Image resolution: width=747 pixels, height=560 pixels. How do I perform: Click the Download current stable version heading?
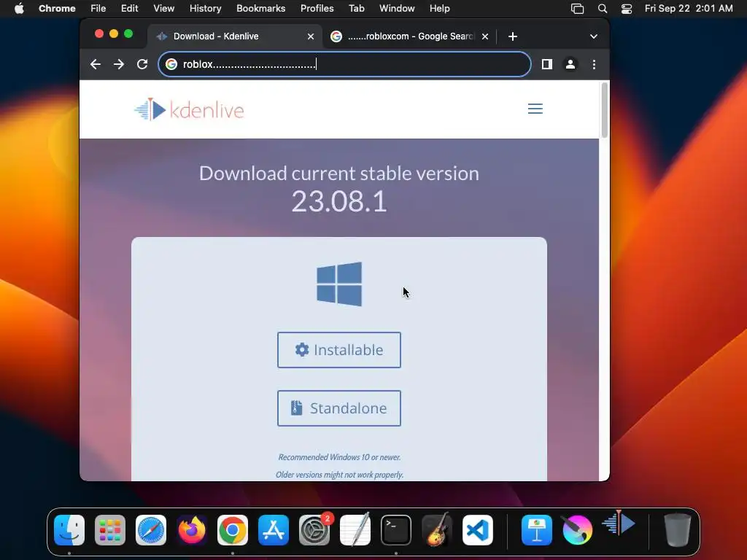(339, 174)
